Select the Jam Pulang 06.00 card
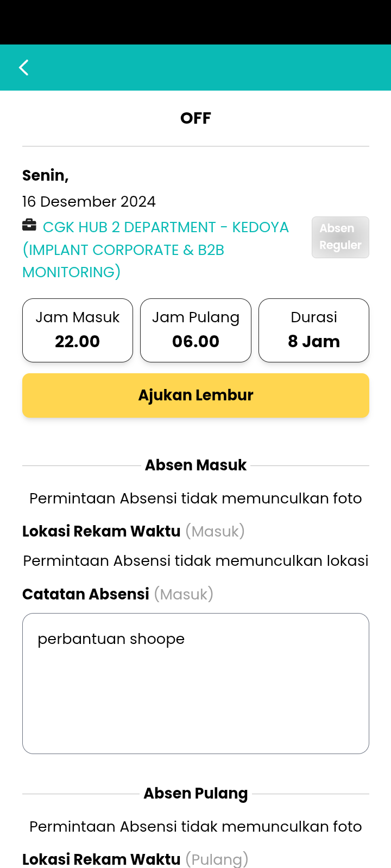Screen dimensions: 391x868 (195, 330)
